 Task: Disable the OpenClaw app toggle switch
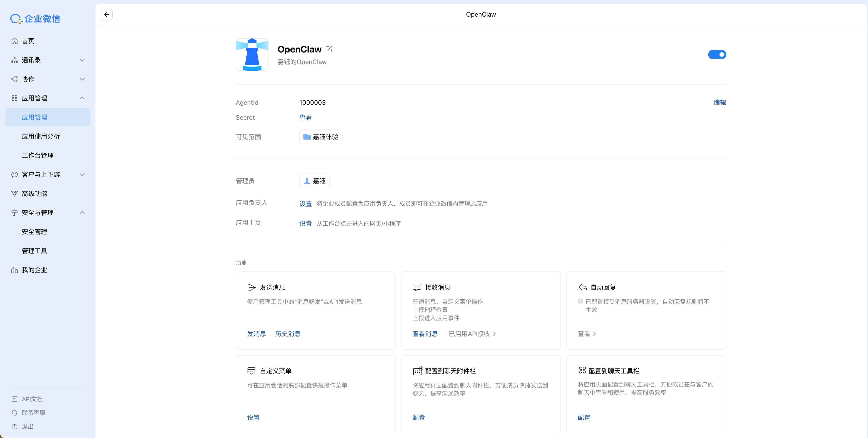tap(717, 55)
